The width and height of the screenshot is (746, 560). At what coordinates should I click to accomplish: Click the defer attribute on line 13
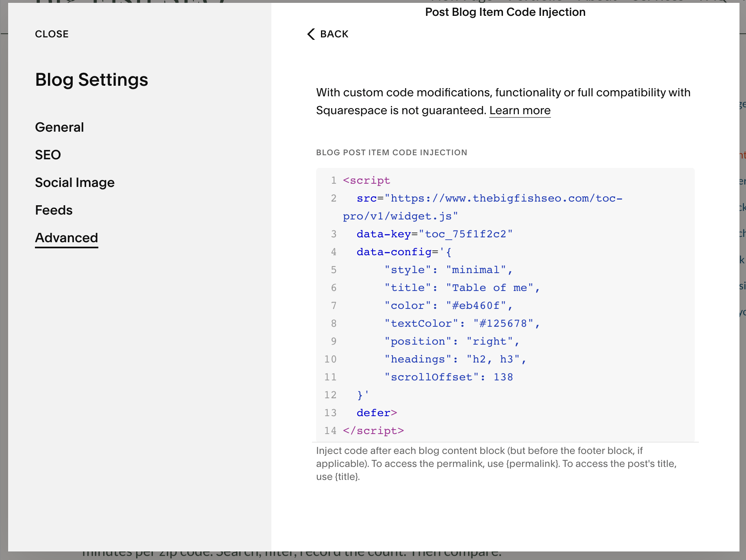click(373, 412)
